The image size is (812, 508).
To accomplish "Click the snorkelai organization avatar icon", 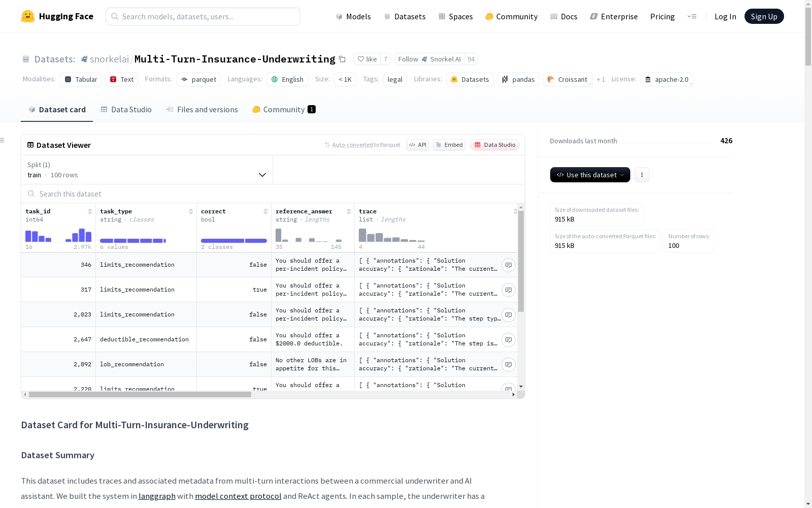I will tap(84, 59).
